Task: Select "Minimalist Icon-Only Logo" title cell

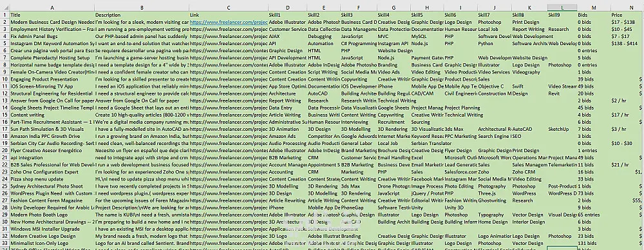Action: pyautogui.click(x=52, y=244)
